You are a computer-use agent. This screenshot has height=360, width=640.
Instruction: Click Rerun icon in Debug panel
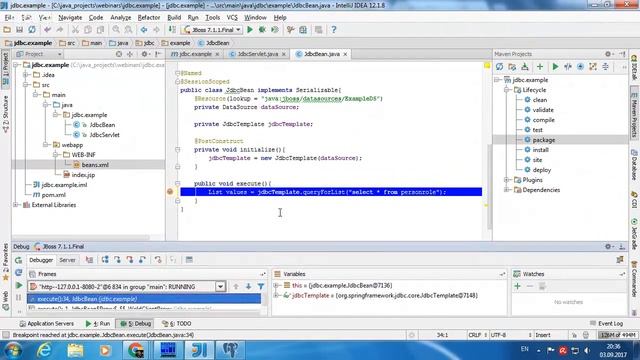coord(18,260)
